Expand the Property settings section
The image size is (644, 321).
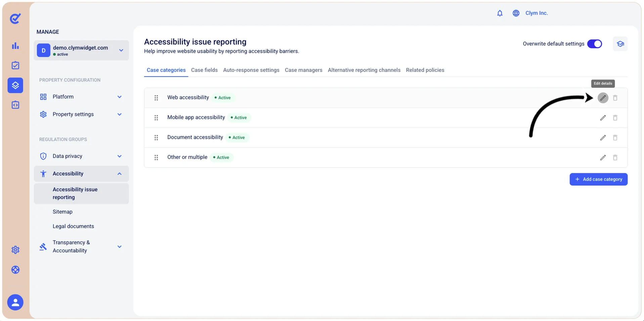(x=81, y=114)
